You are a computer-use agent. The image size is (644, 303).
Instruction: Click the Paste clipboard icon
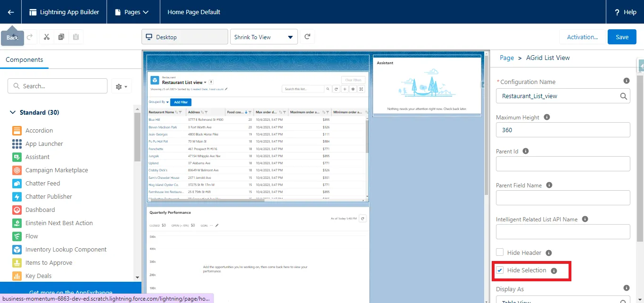pyautogui.click(x=76, y=37)
